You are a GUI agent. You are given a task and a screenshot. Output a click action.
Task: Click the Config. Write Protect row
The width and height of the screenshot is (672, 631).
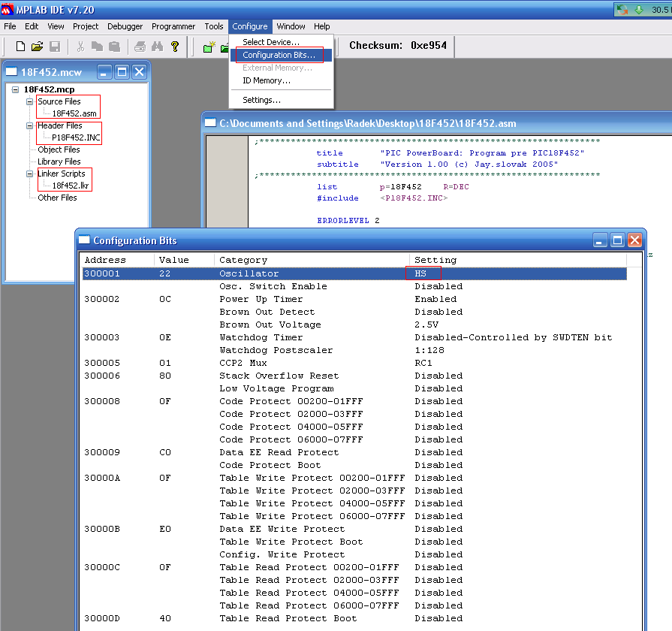coord(354,554)
